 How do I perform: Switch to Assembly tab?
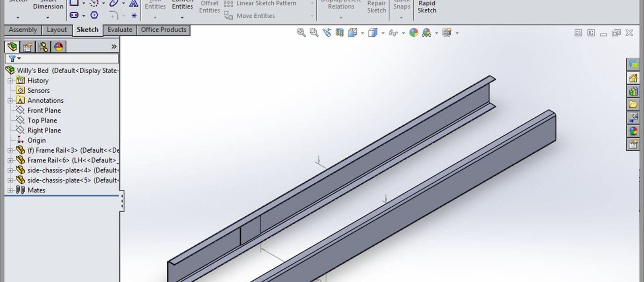[x=23, y=30]
